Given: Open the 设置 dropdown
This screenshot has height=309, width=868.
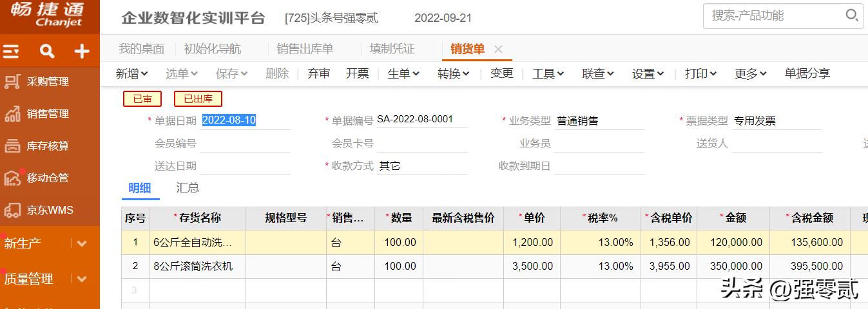Looking at the screenshot, I should tap(648, 74).
